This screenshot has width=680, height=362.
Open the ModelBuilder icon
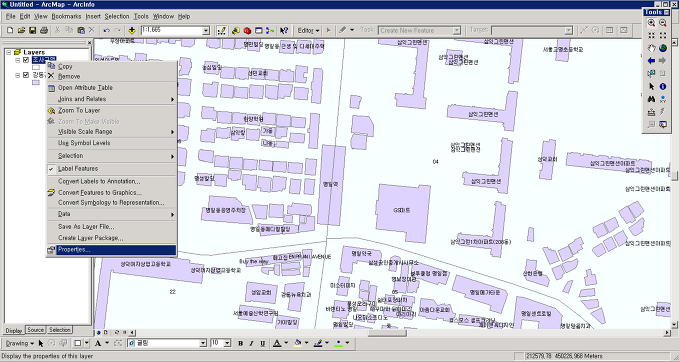[x=270, y=30]
